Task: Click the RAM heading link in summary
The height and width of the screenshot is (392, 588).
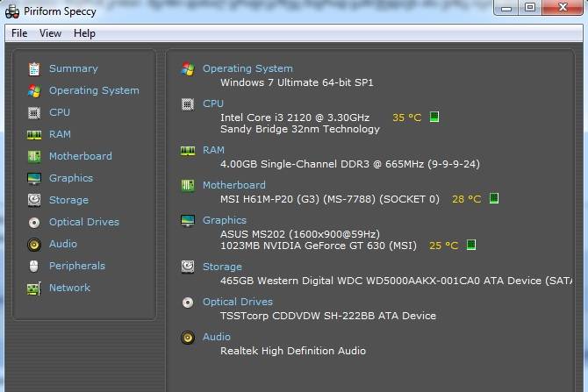Action: point(213,150)
